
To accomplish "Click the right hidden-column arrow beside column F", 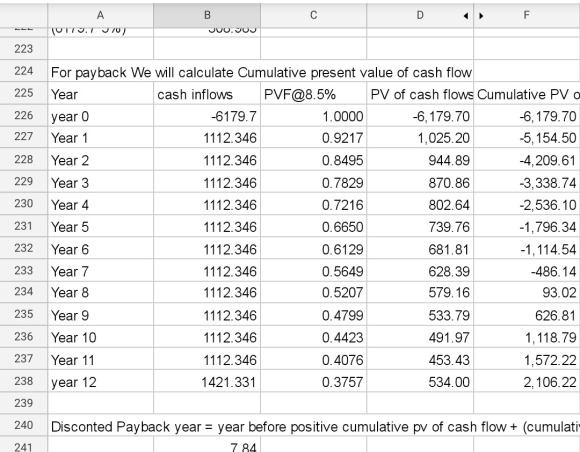I will pyautogui.click(x=481, y=16).
